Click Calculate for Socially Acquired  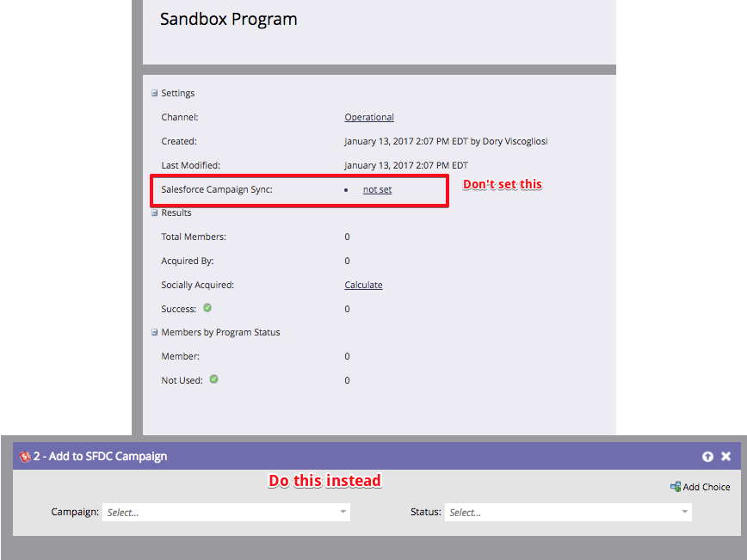[363, 285]
